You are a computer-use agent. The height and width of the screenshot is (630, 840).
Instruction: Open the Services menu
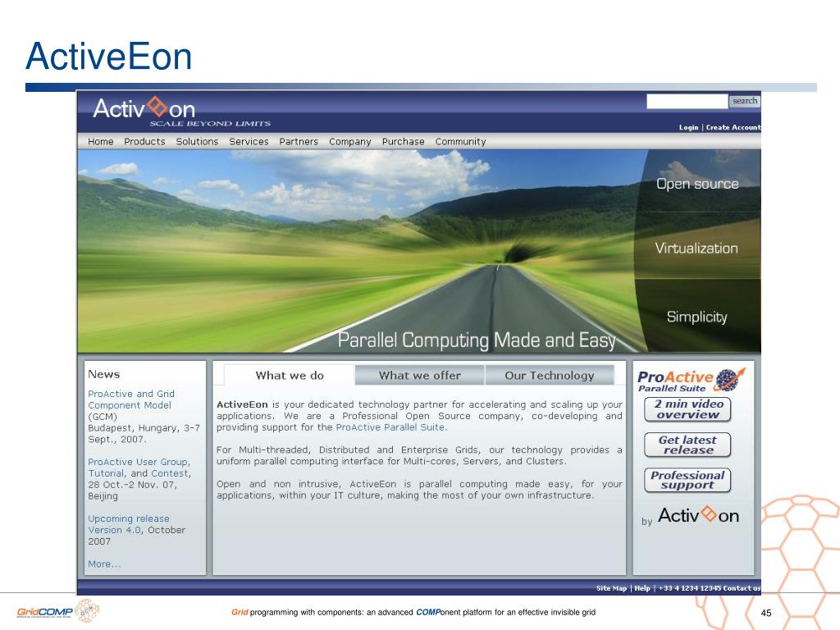(x=249, y=141)
